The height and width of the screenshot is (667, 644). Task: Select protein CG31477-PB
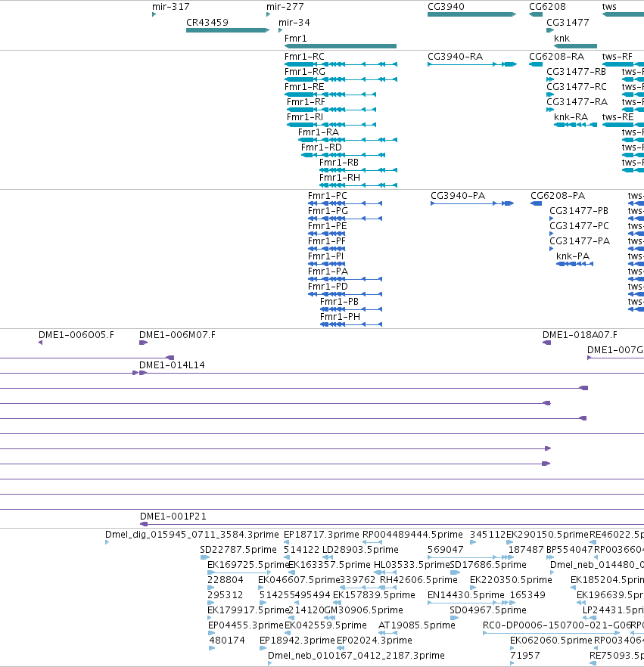tap(552, 219)
